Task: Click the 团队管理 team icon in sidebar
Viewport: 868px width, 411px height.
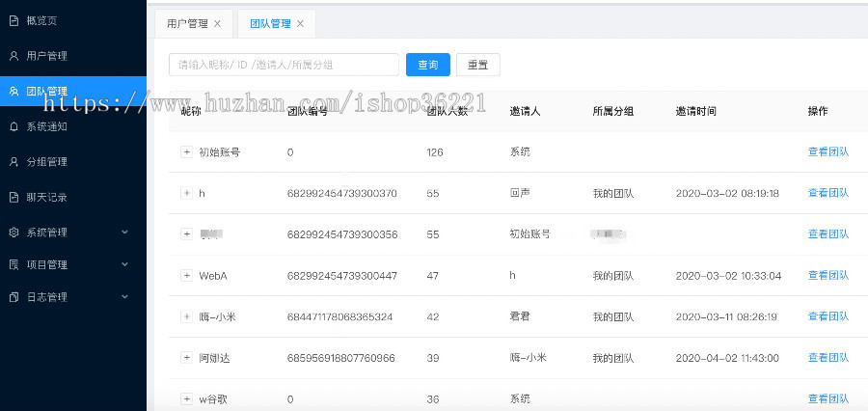Action: click(14, 92)
